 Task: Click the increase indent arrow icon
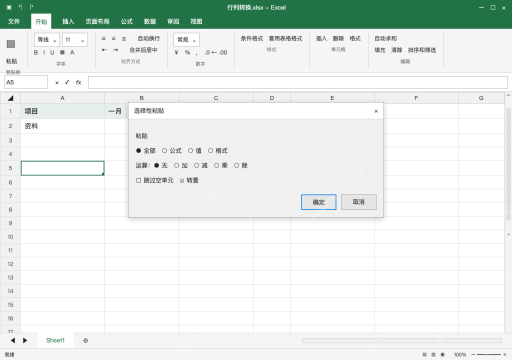[x=115, y=50]
